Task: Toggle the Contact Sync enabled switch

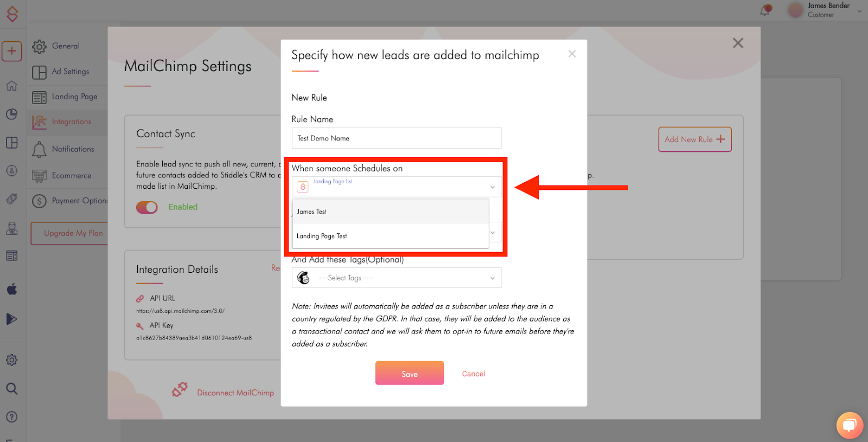Action: (146, 207)
